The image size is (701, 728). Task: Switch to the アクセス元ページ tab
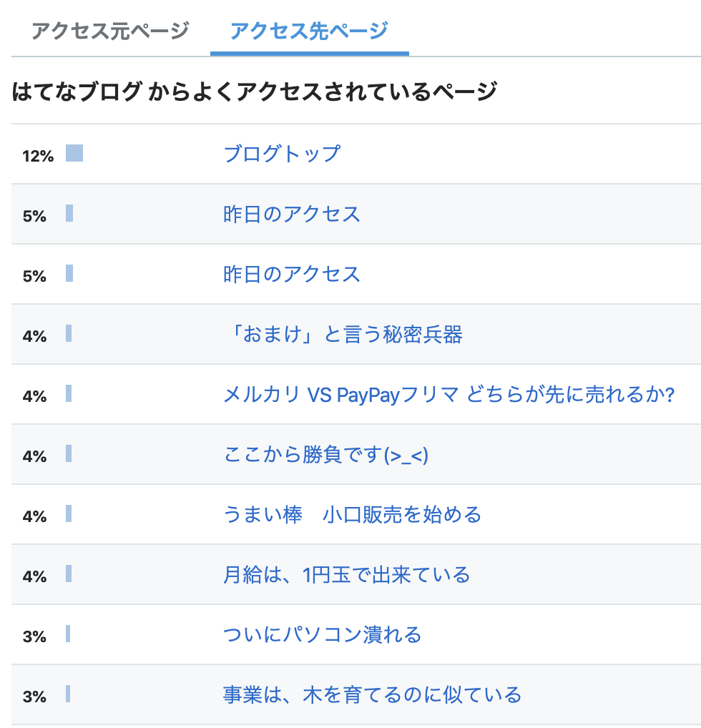(x=110, y=31)
